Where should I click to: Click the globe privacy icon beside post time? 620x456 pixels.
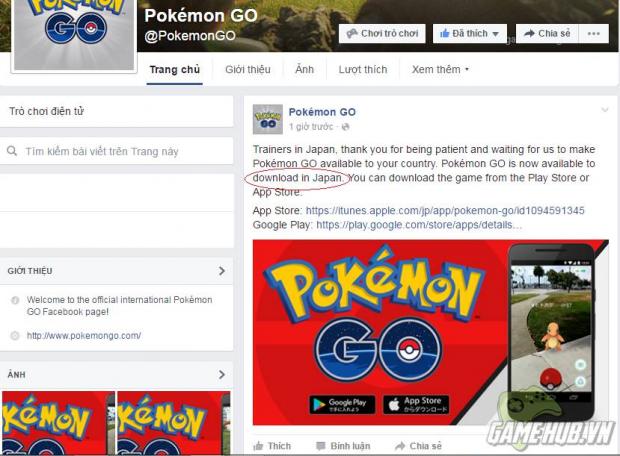pyautogui.click(x=345, y=127)
